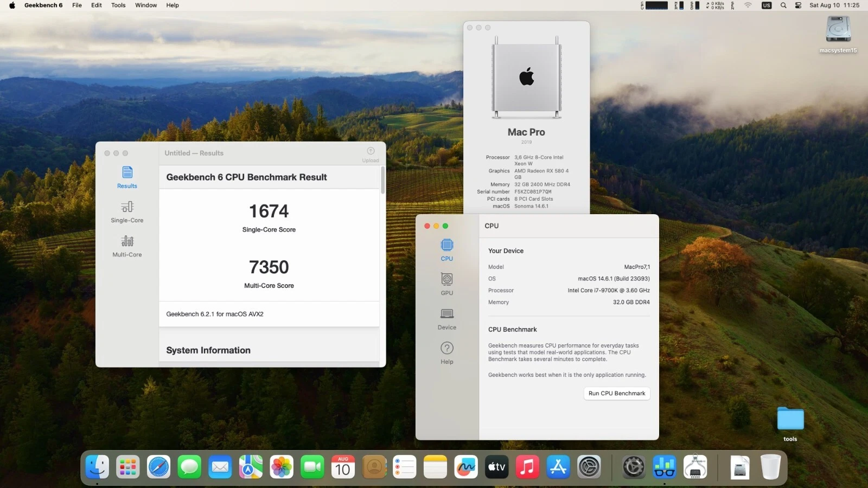The image size is (868, 488).
Task: Click the Mac Pro image in About window
Action: (x=526, y=77)
